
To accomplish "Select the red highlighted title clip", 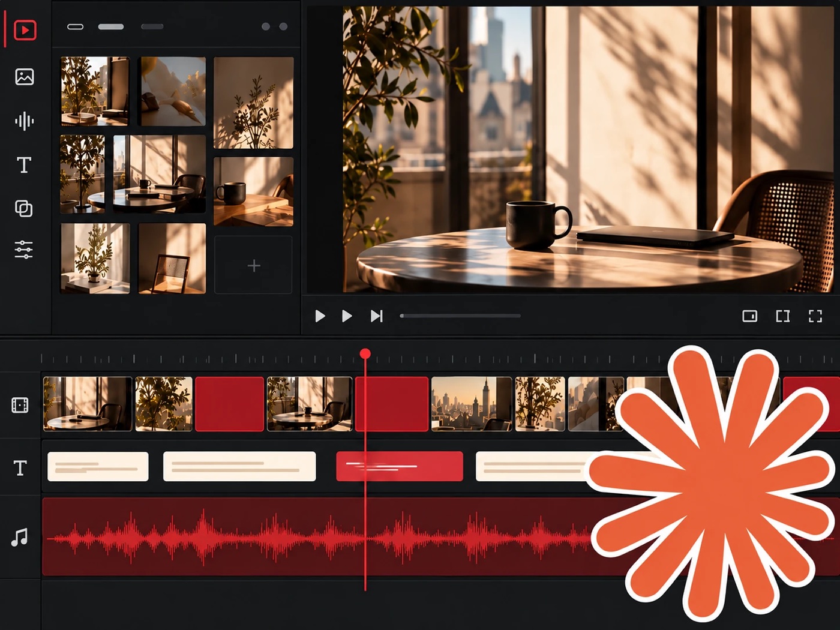I will coord(400,467).
